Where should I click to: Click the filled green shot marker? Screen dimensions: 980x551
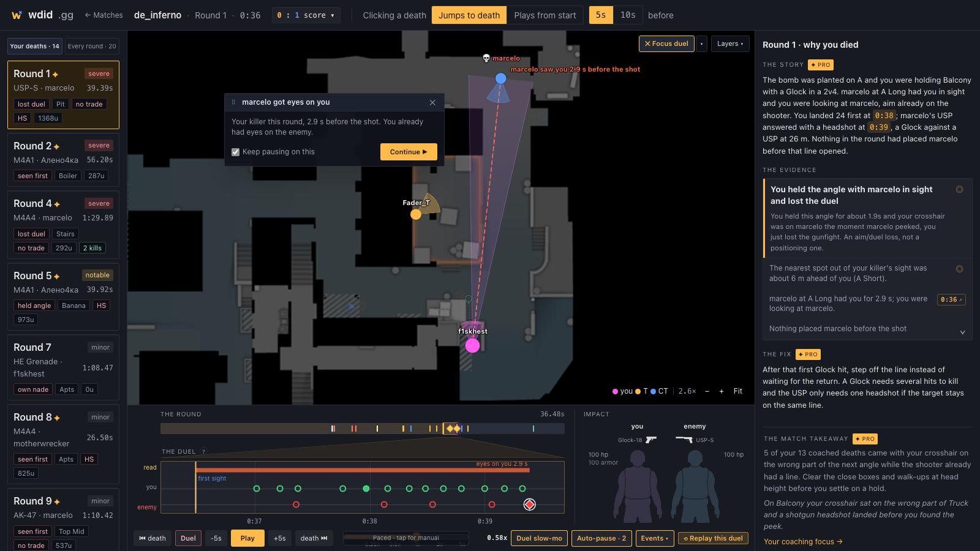366,489
